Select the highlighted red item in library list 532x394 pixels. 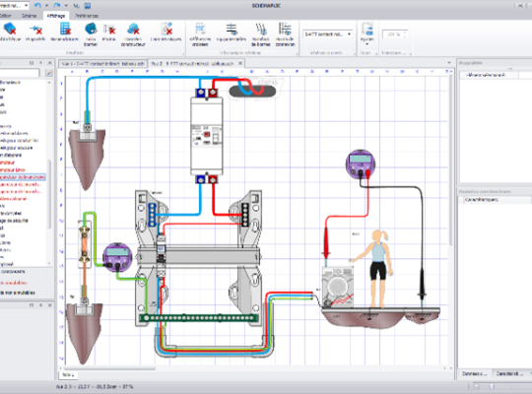[x=23, y=177]
